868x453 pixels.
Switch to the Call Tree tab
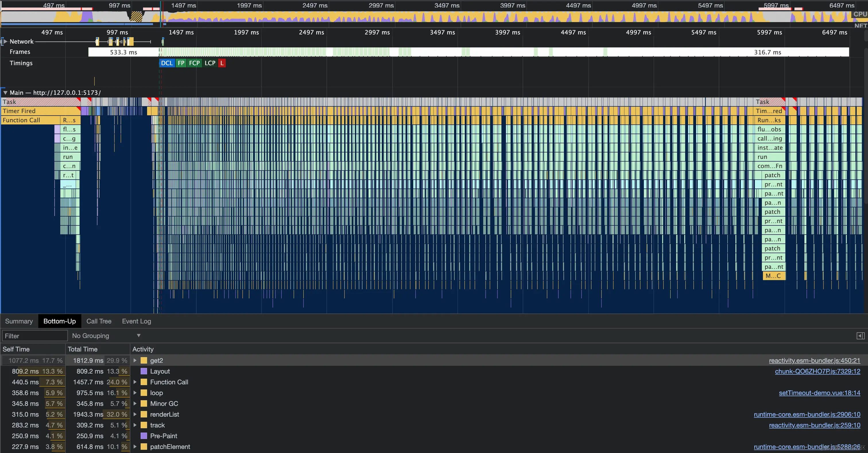pos(99,321)
